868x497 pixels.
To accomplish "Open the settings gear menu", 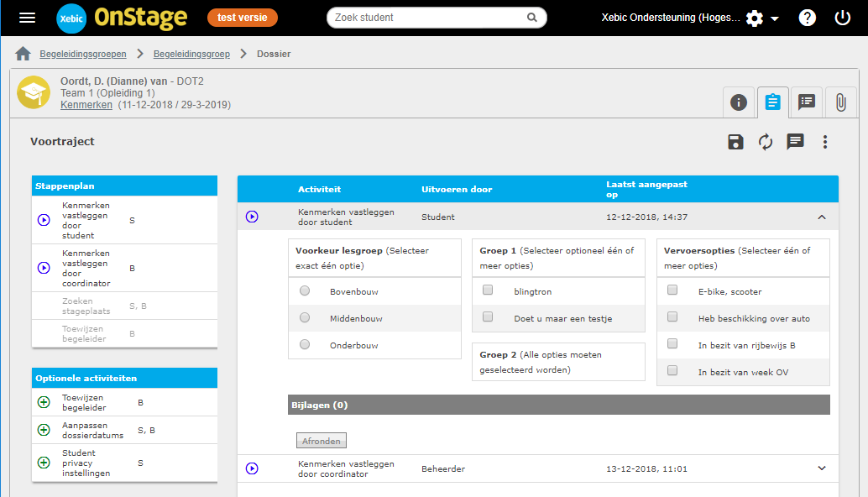I will click(x=755, y=18).
